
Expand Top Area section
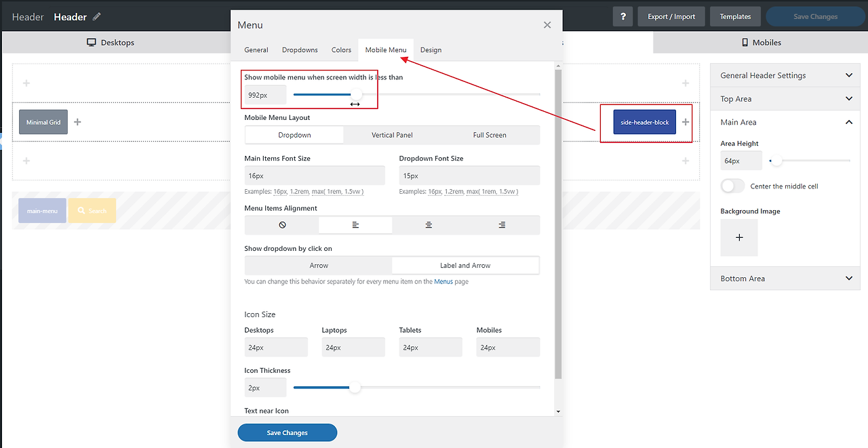coord(785,99)
